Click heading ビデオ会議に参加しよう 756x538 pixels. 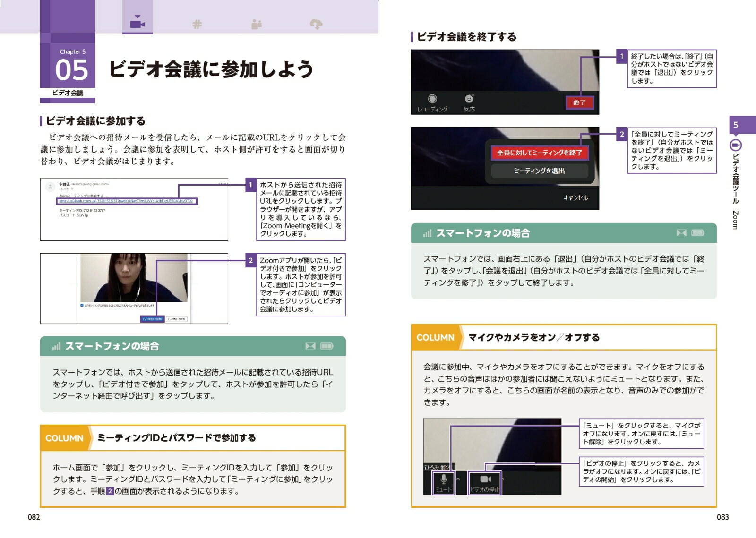click(211, 69)
